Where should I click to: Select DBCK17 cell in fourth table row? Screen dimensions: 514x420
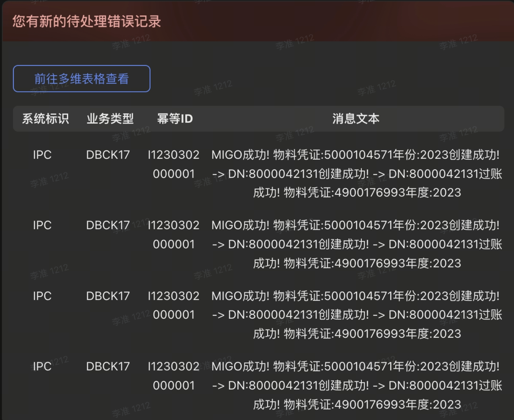tap(108, 367)
